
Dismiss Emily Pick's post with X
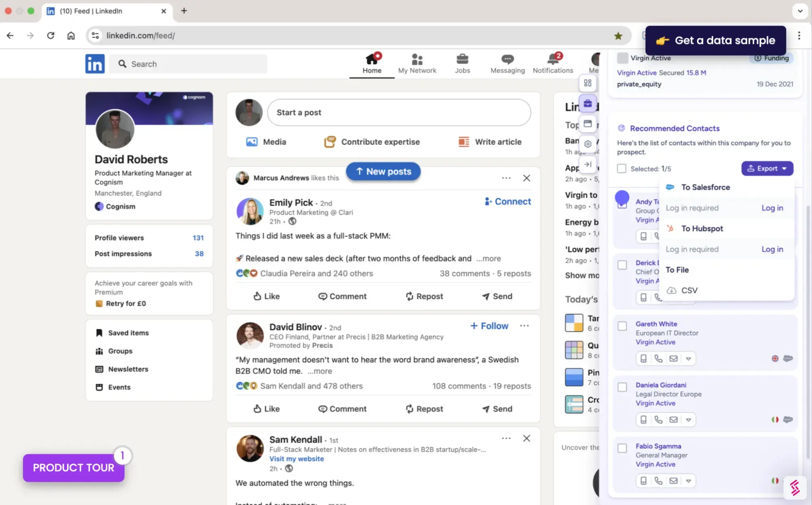click(x=526, y=178)
